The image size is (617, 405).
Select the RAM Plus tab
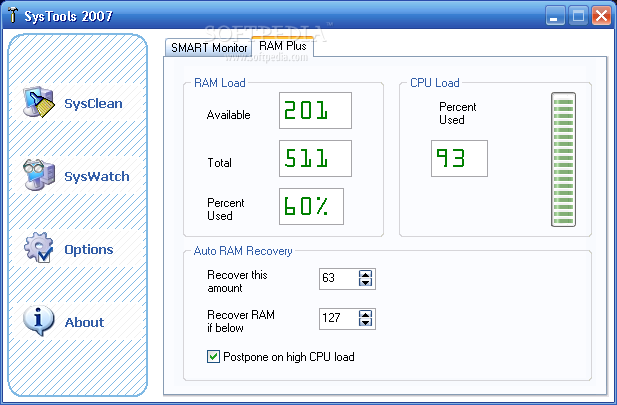[283, 46]
